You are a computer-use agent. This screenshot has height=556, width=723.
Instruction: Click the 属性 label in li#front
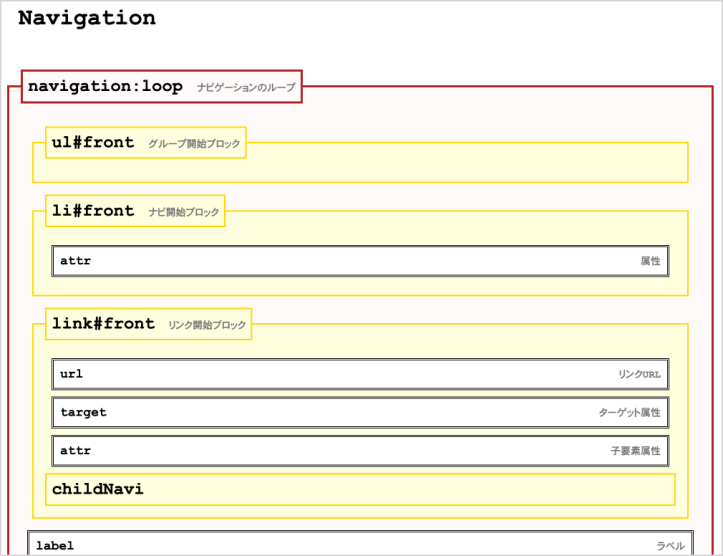tap(650, 261)
